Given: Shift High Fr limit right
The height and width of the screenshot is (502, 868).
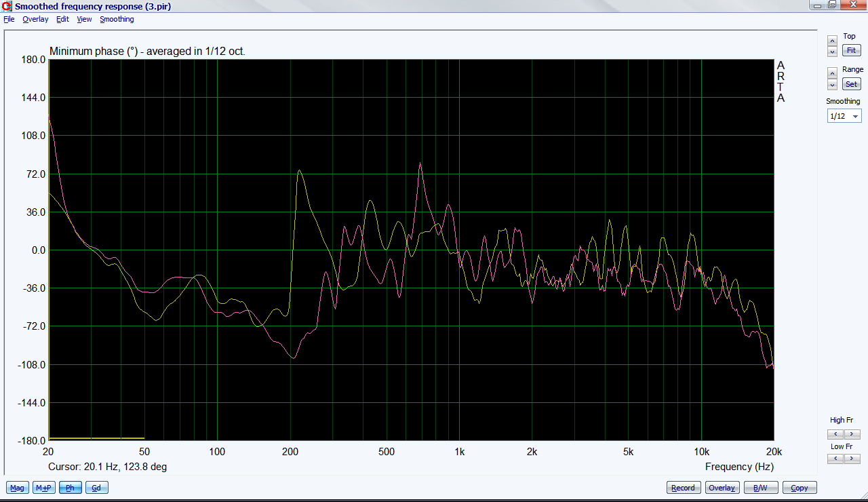Looking at the screenshot, I should (852, 434).
